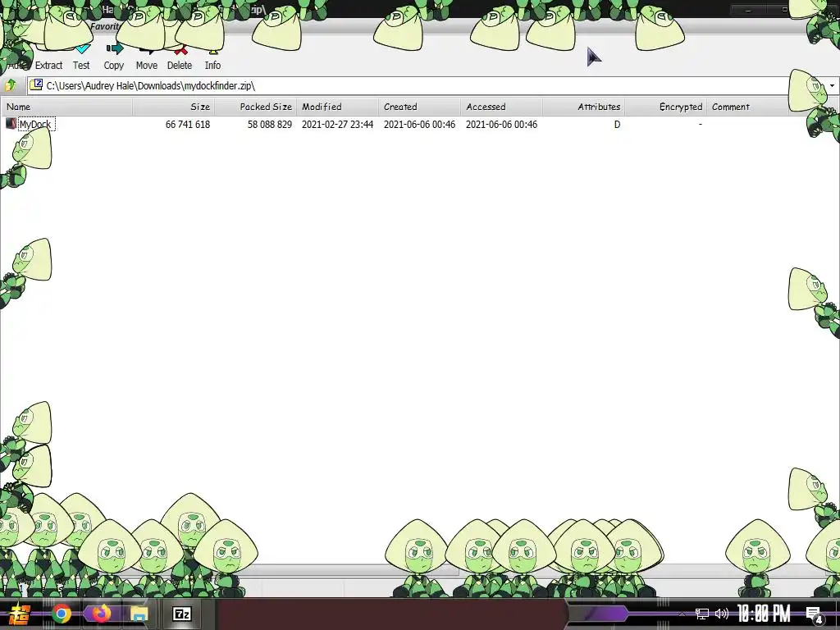Sort by Attributes column header
Viewport: 840px width, 630px height.
pos(583,107)
